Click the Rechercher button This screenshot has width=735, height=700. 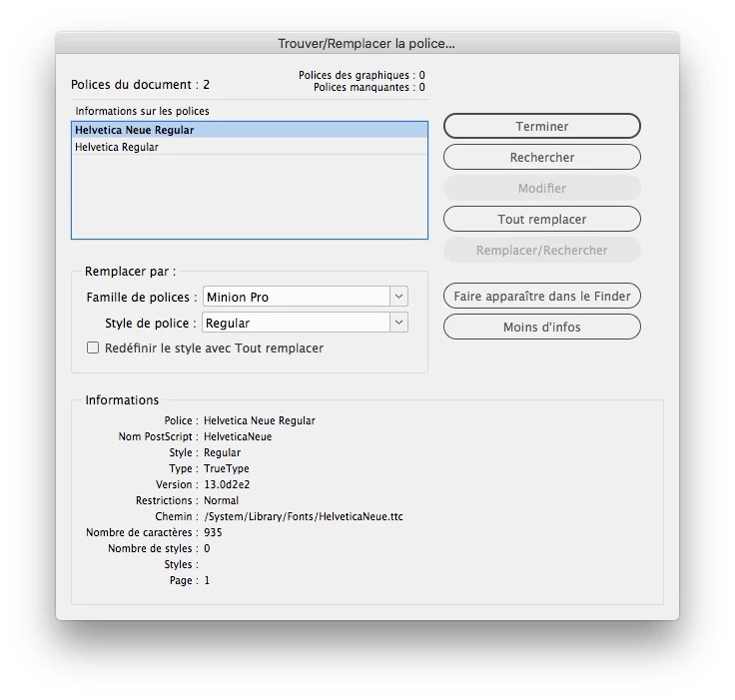542,157
